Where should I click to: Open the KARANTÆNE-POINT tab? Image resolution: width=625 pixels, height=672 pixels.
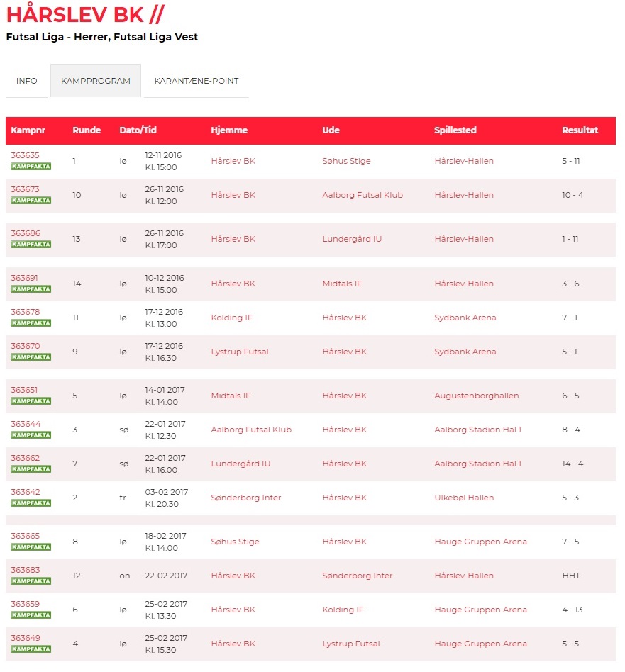tap(197, 81)
